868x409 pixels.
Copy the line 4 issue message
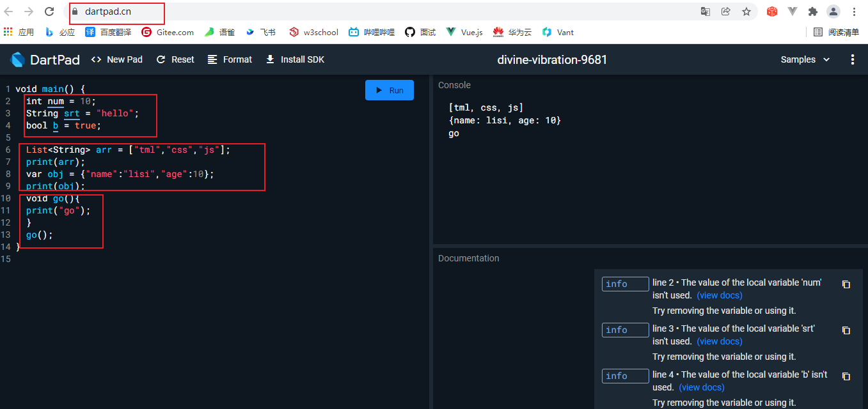click(846, 376)
